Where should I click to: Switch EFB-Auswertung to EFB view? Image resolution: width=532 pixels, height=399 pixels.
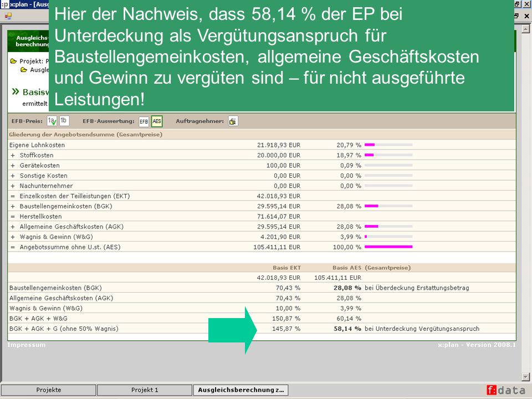pyautogui.click(x=144, y=121)
